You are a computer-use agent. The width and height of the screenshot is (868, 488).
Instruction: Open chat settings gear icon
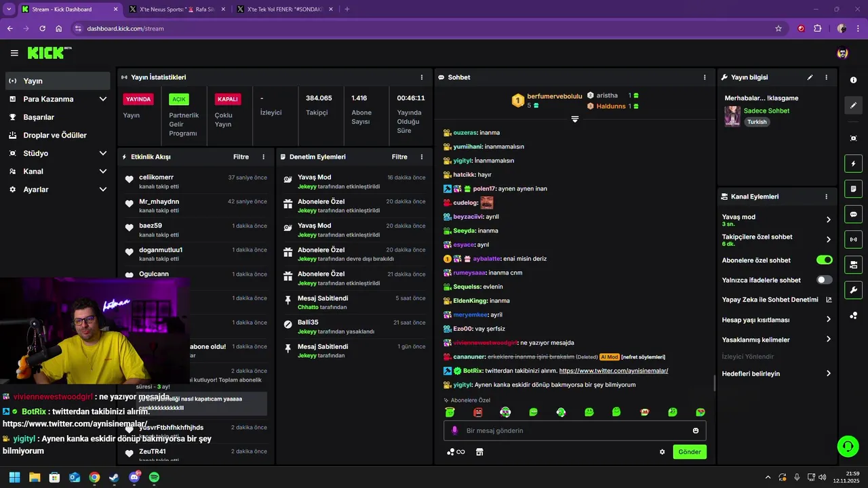pos(663,452)
